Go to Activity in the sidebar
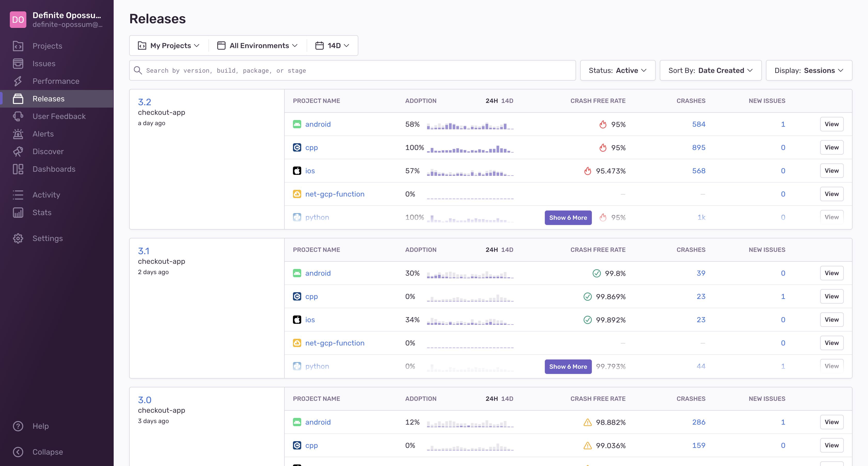This screenshot has height=466, width=868. point(46,195)
